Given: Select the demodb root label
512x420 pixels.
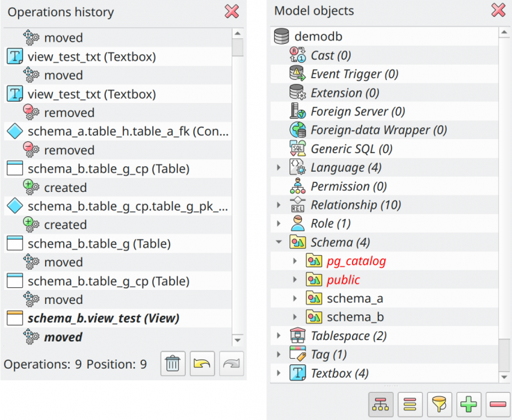Looking at the screenshot, I should [x=319, y=36].
